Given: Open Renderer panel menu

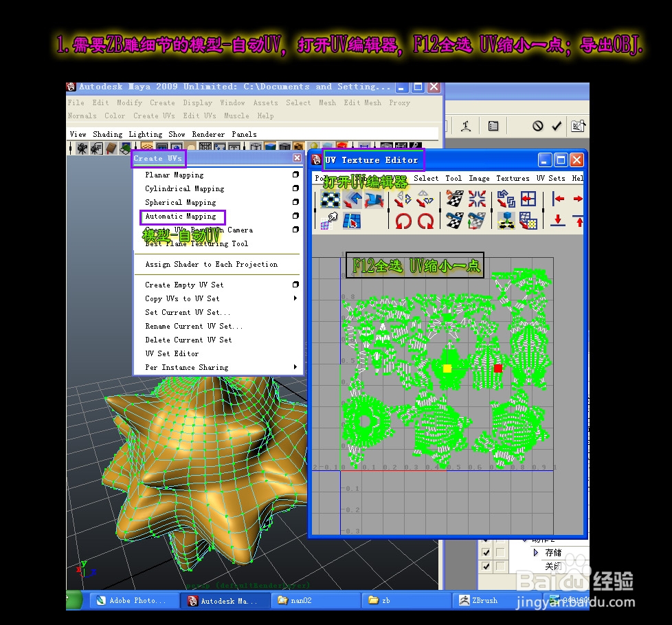Looking at the screenshot, I should pos(208,134).
